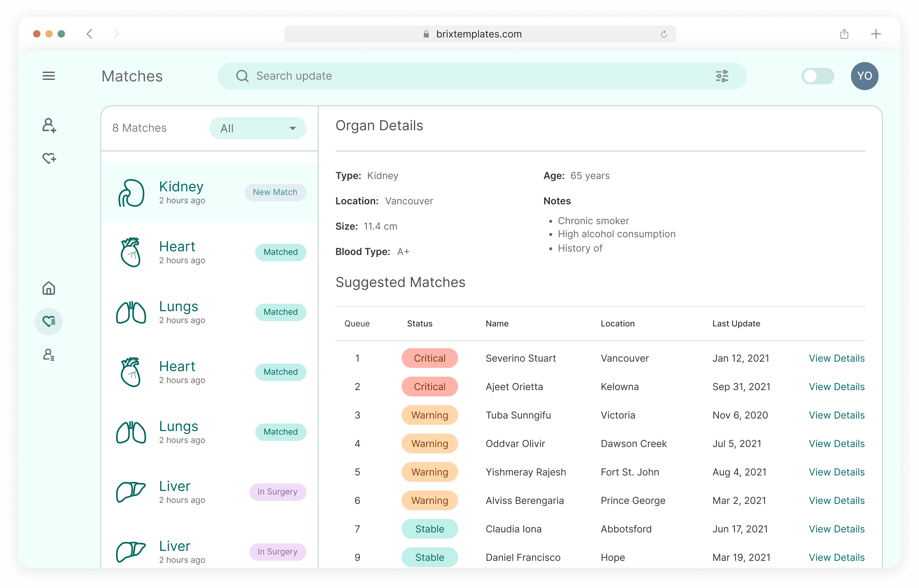Image resolution: width=919 pixels, height=588 pixels.
Task: Select the Kidney New Match entry
Action: coord(209,192)
